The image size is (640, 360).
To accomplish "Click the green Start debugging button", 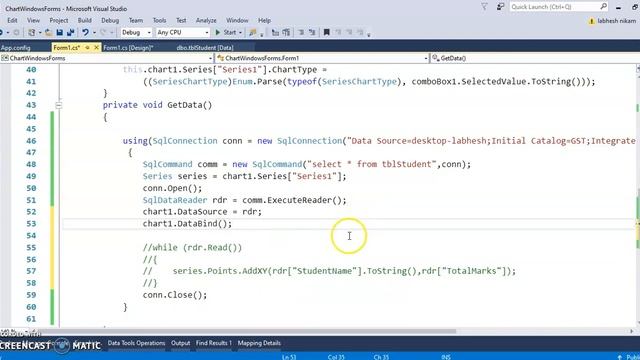I will coord(226,32).
